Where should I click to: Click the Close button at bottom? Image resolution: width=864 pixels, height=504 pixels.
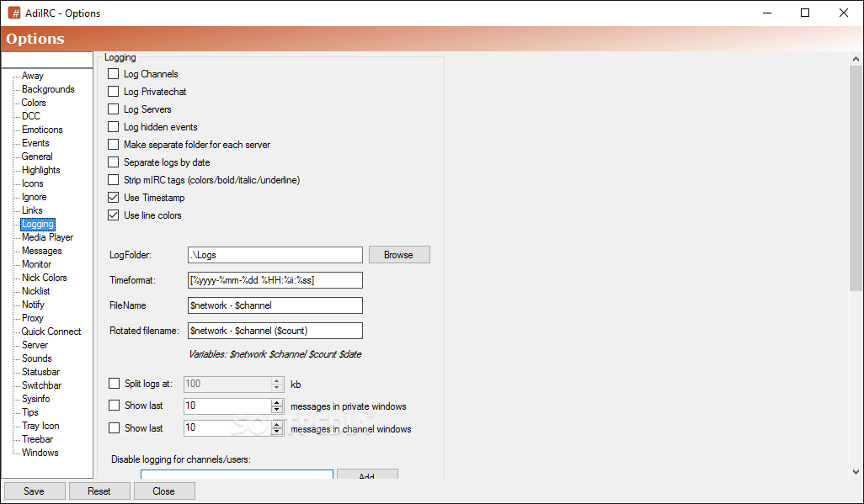pyautogui.click(x=163, y=491)
